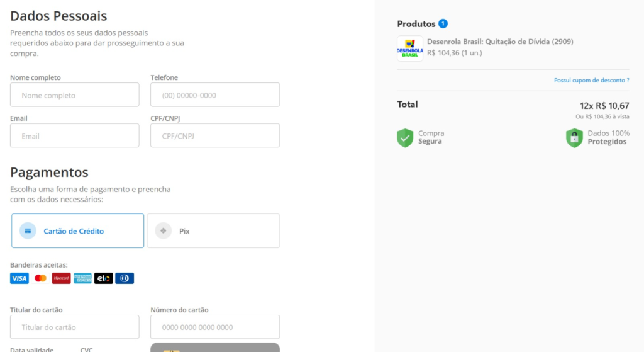The image size is (644, 352).
Task: Click the Email input field
Action: pos(75,136)
